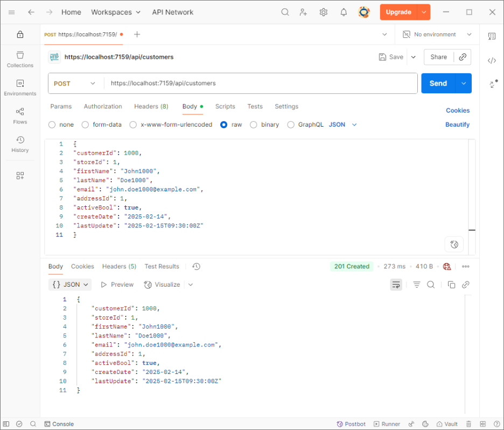
Task: Open the response Test Results tab
Action: pyautogui.click(x=162, y=266)
